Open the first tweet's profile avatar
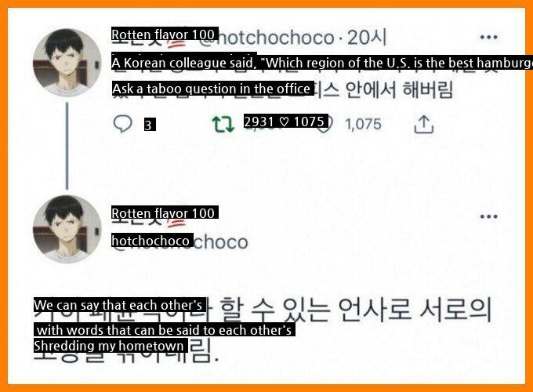This screenshot has height=392, width=533. pos(67,63)
